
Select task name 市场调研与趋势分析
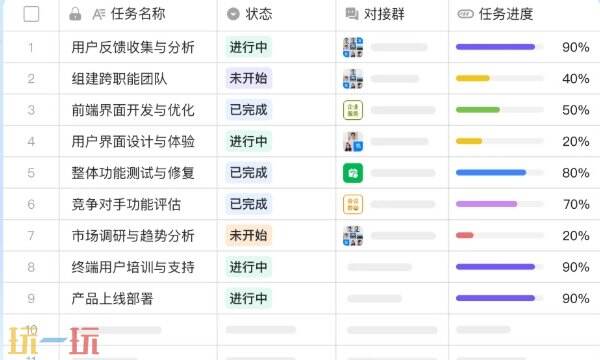[x=133, y=236]
